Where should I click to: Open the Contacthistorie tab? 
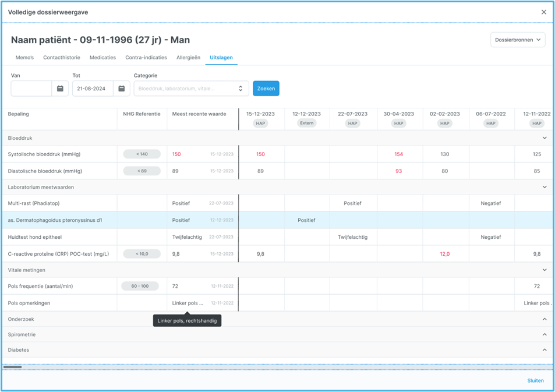coord(62,58)
